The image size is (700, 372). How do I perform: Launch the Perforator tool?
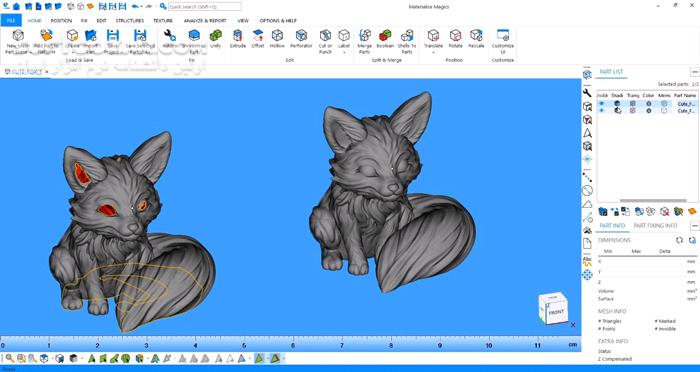click(301, 39)
